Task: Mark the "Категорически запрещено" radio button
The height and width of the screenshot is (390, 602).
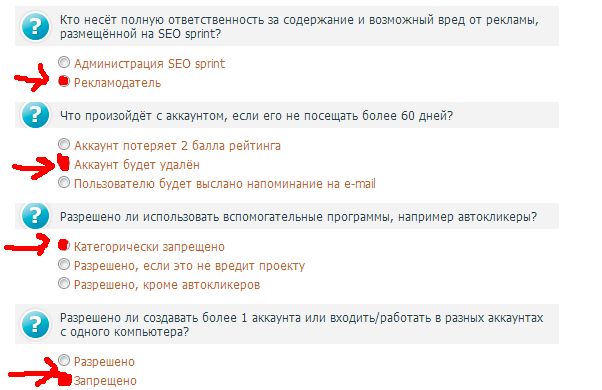Action: point(64,245)
